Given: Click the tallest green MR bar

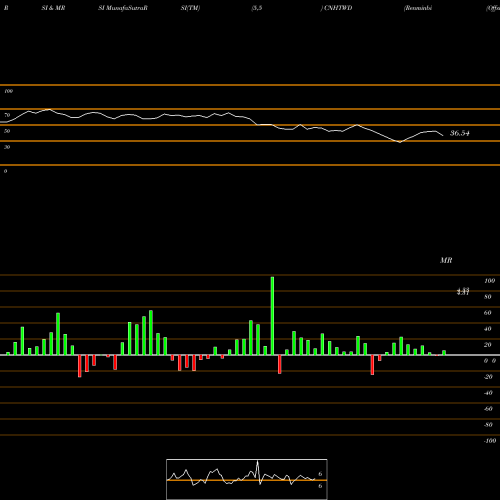Looking at the screenshot, I should (x=272, y=316).
